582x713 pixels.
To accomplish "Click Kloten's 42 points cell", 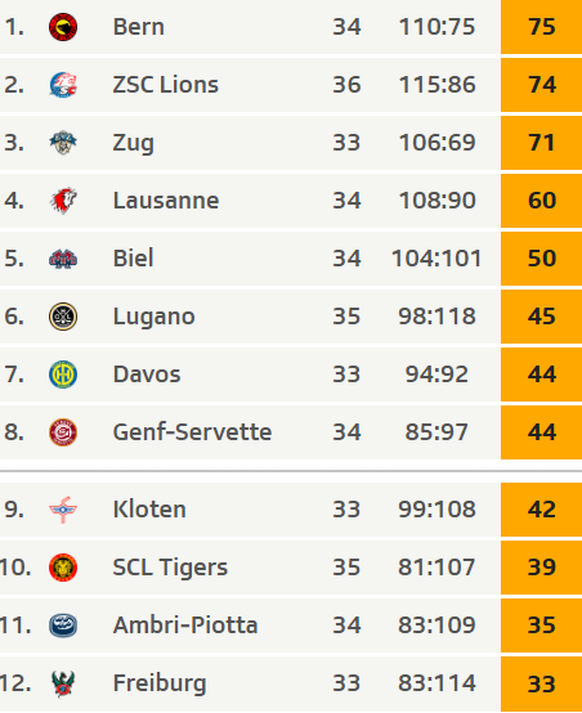I will pos(542,510).
